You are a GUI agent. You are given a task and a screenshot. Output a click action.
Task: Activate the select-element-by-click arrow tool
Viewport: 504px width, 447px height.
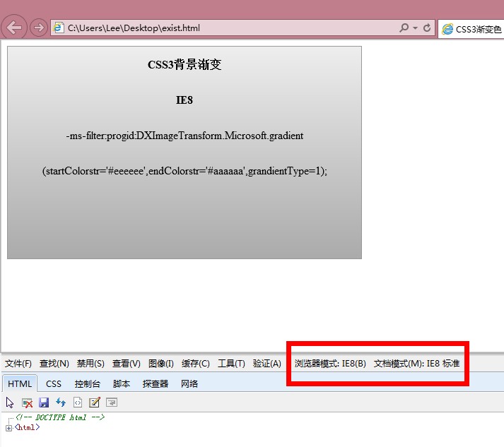pos(10,403)
